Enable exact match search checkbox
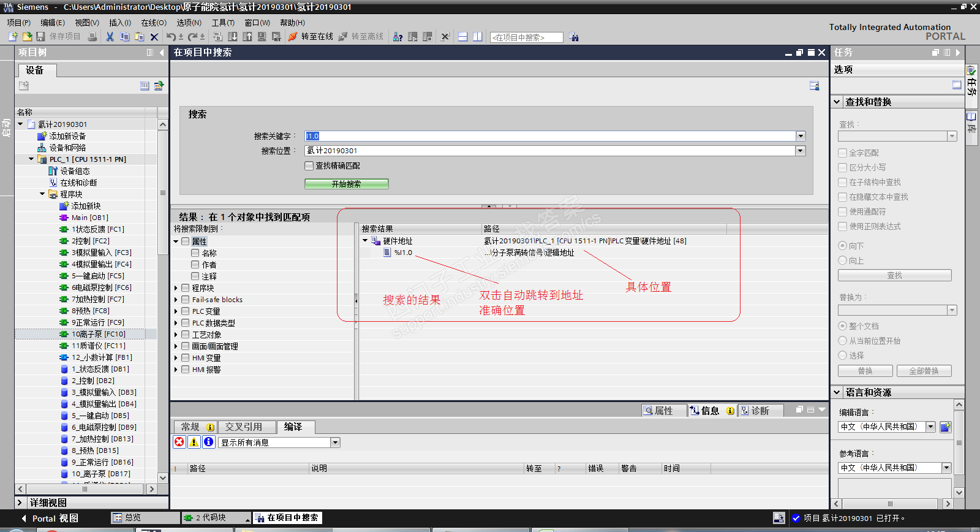 tap(309, 165)
